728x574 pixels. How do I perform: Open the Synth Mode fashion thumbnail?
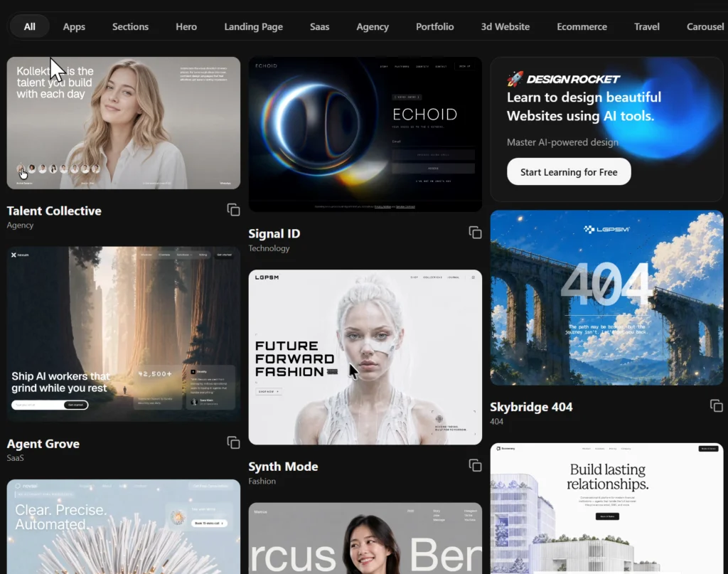pyautogui.click(x=365, y=357)
